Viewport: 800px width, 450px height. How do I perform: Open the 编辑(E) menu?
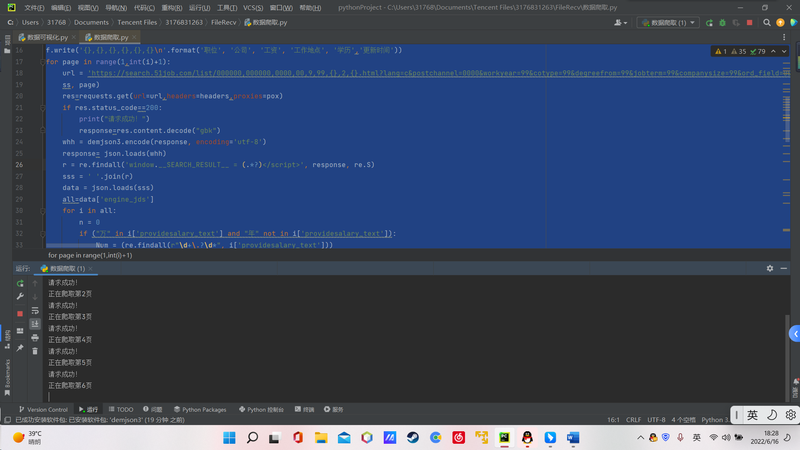coord(61,8)
